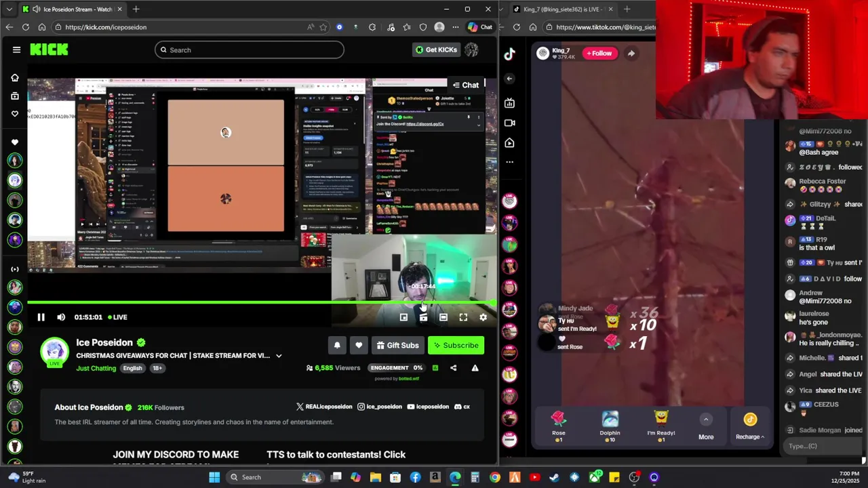Open Kick Browse sidebar icon
This screenshot has width=868, height=488.
[x=15, y=96]
